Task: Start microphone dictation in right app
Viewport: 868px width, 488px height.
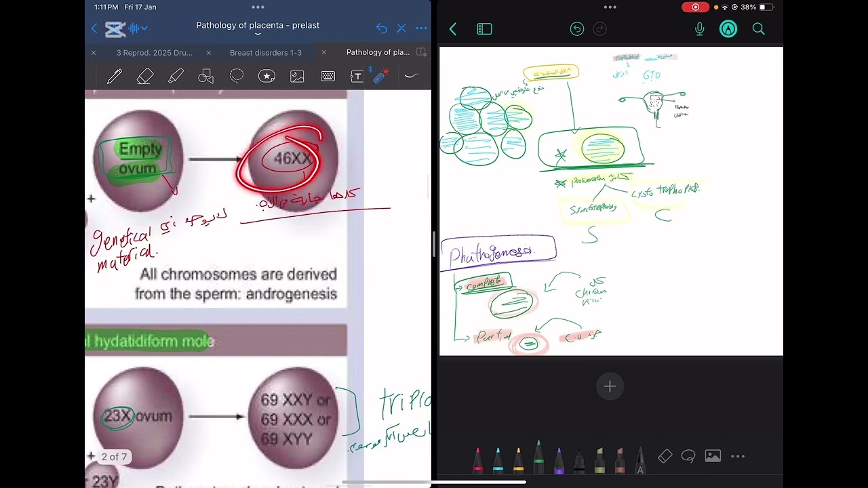Action: tap(700, 29)
